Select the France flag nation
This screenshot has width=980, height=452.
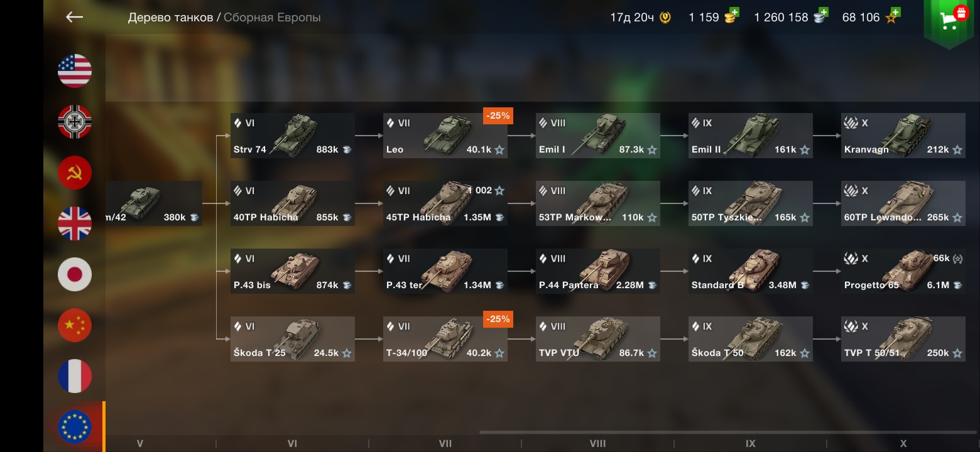(x=75, y=376)
